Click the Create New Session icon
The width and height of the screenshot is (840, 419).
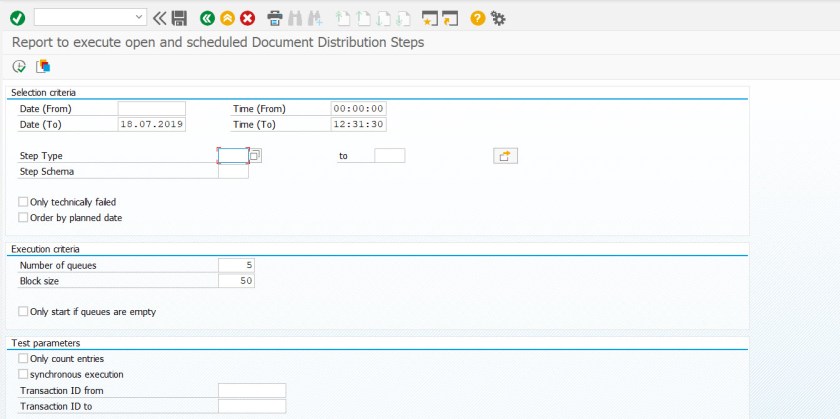[x=430, y=19]
